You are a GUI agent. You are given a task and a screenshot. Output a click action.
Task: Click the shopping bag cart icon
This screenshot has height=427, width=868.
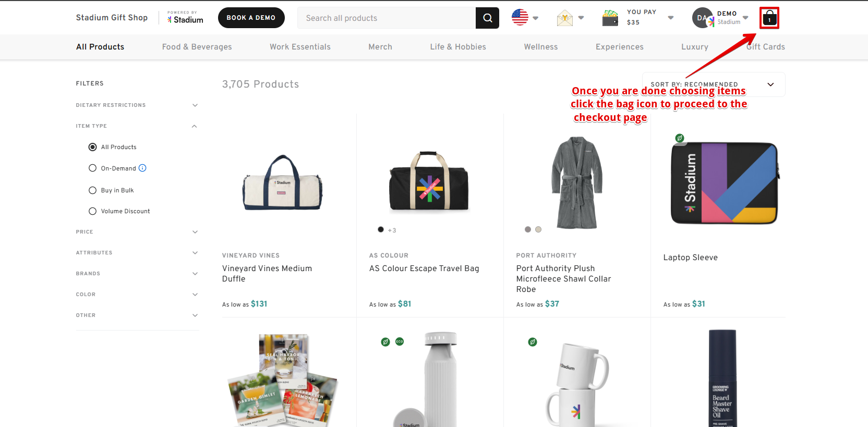coord(769,18)
